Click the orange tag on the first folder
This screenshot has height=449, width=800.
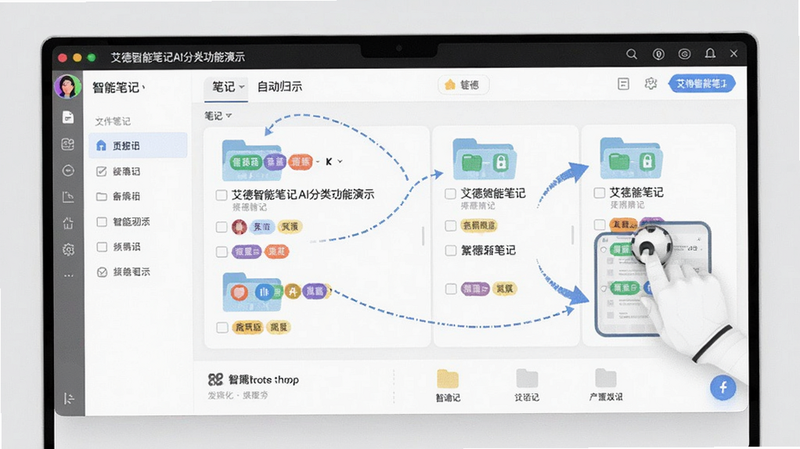click(x=301, y=162)
